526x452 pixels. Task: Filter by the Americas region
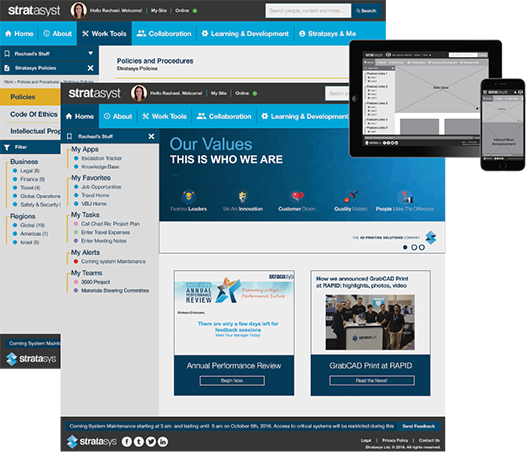pyautogui.click(x=34, y=234)
